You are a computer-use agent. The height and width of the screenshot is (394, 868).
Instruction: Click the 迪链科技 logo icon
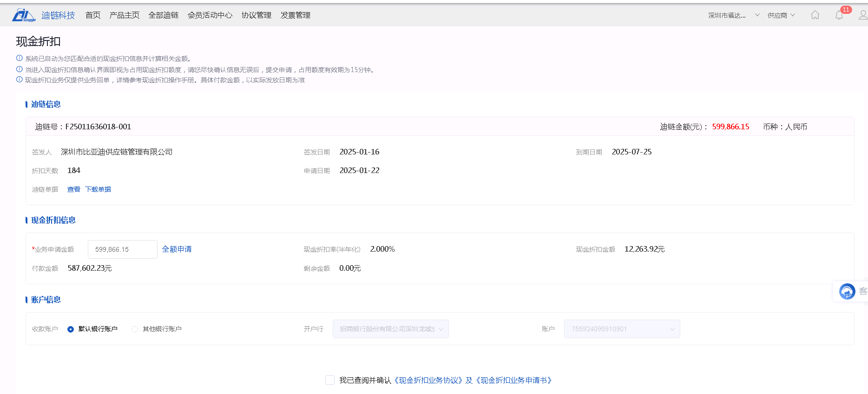coord(24,15)
